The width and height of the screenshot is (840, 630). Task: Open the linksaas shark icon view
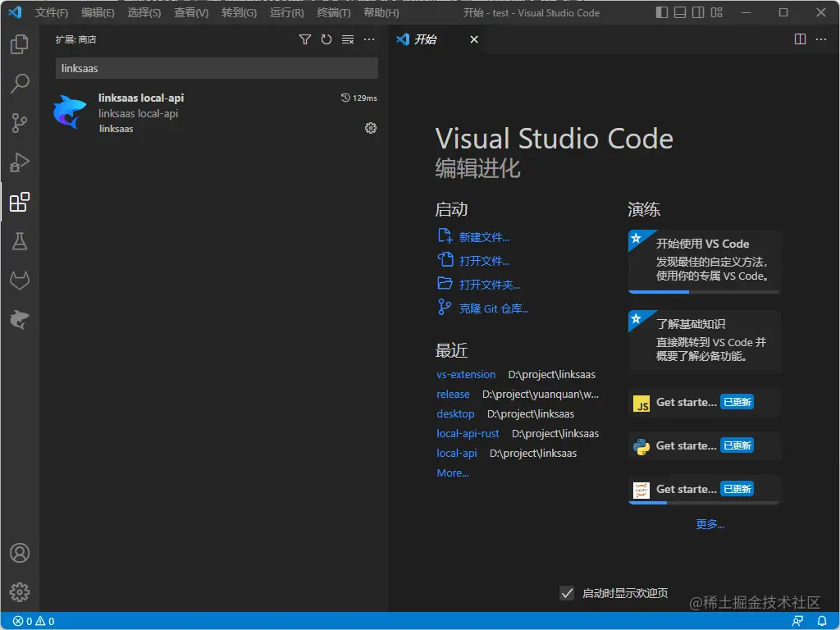point(20,320)
